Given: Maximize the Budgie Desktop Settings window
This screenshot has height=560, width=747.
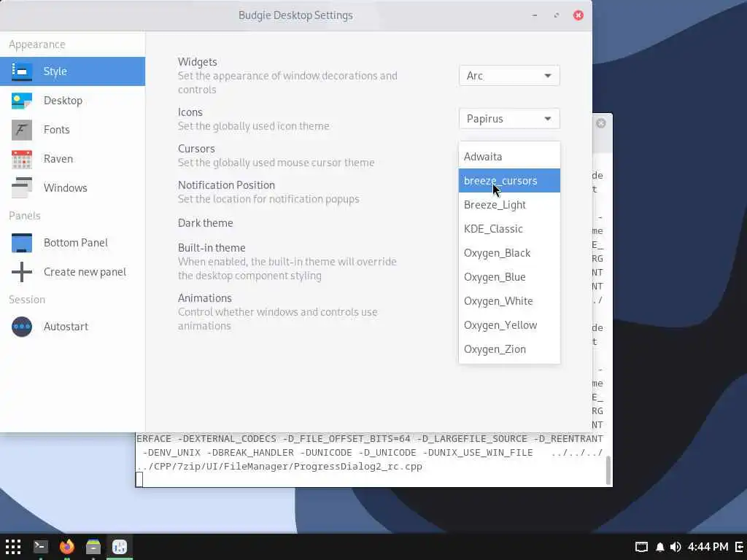Looking at the screenshot, I should pyautogui.click(x=557, y=15).
